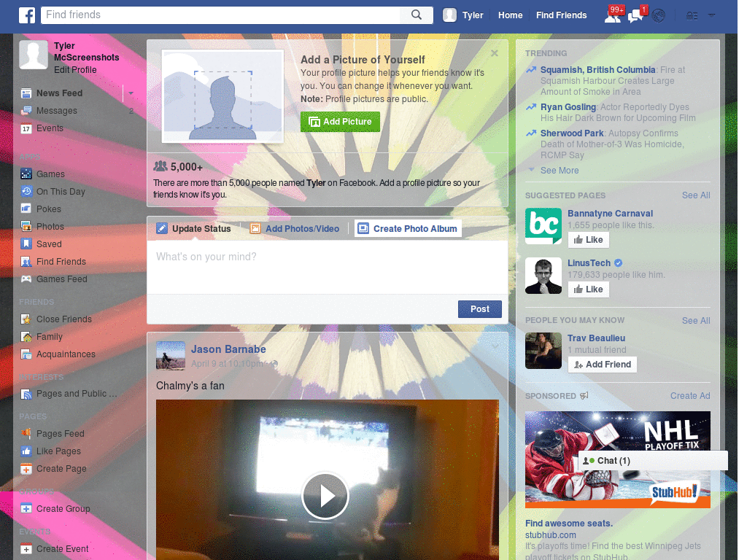The image size is (747, 560).
Task: Like the Bannatyne Carnaval page
Action: pos(589,239)
